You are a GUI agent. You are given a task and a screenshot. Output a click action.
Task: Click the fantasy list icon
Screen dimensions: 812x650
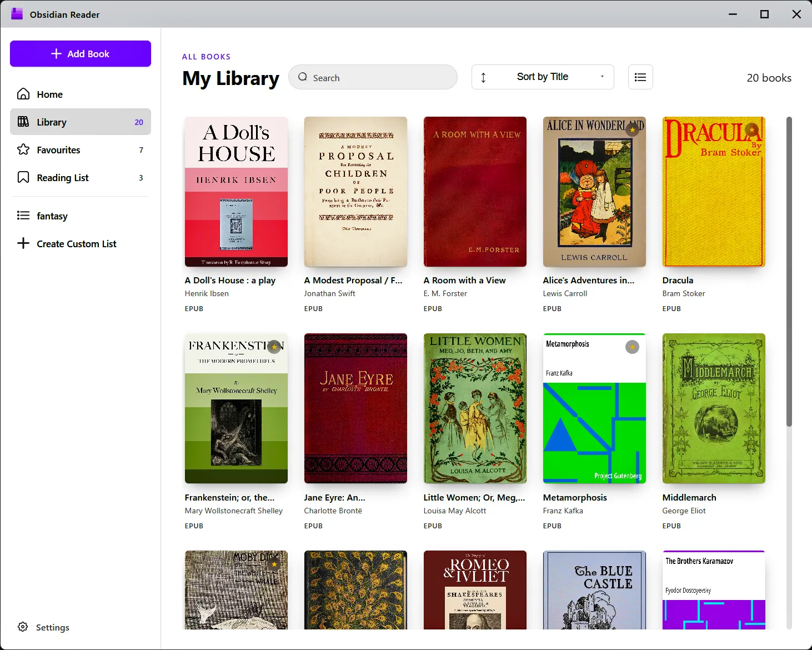[x=23, y=216]
